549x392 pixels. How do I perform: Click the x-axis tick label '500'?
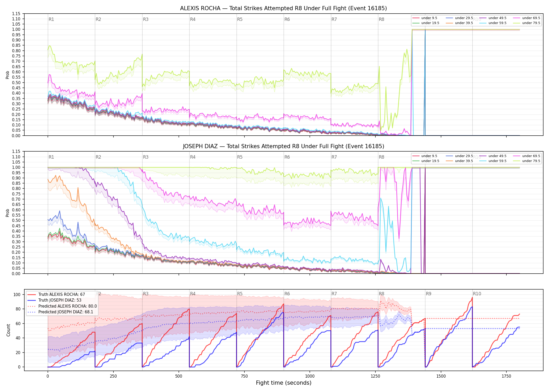point(179,376)
